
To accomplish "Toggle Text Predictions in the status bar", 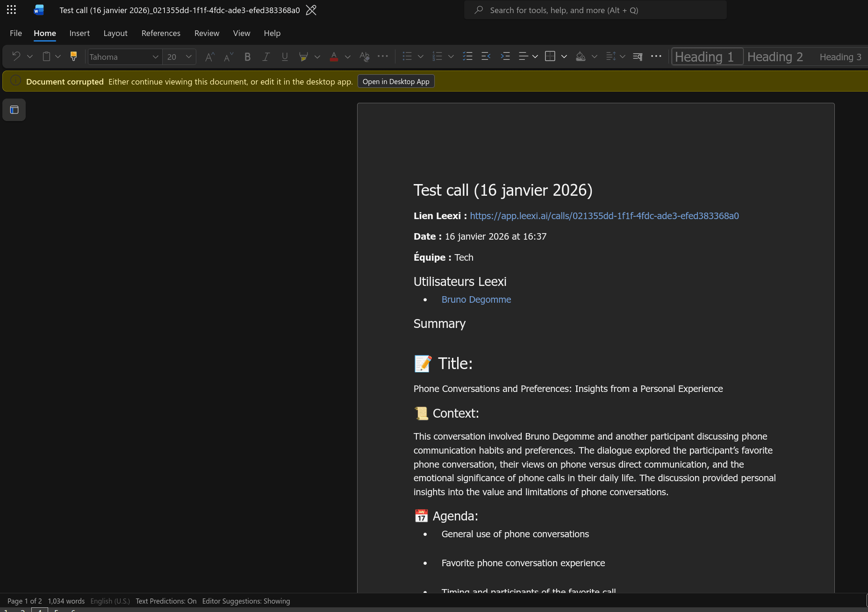I will click(166, 601).
